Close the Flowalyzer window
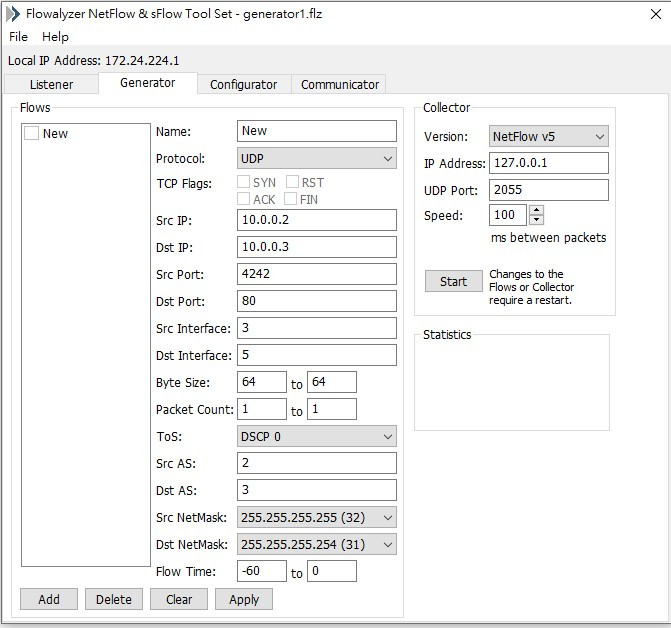Viewport: 671px width, 628px height. (x=656, y=14)
